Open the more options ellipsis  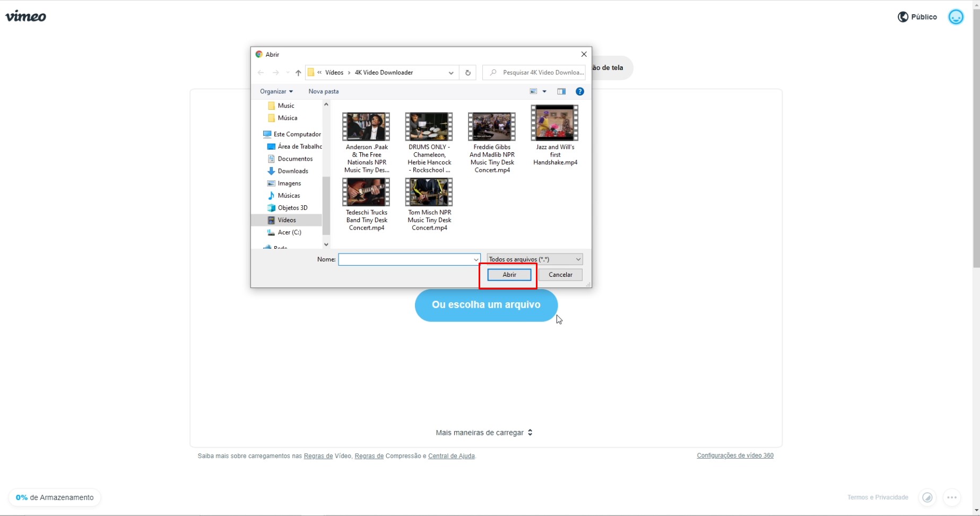tap(952, 497)
